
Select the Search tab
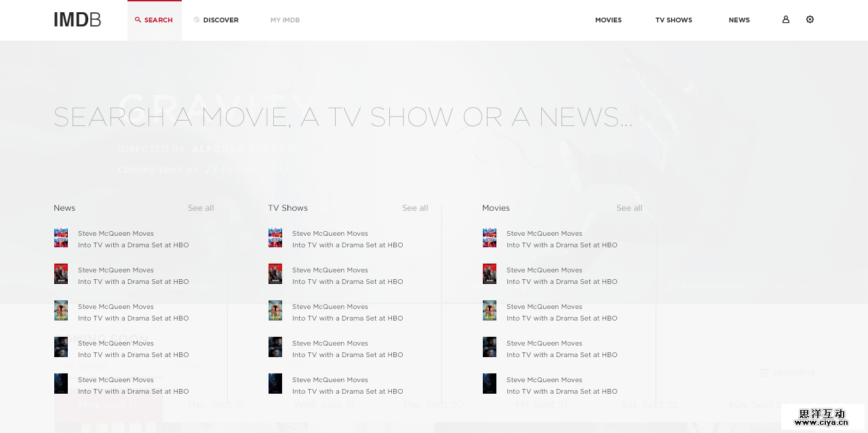[155, 20]
